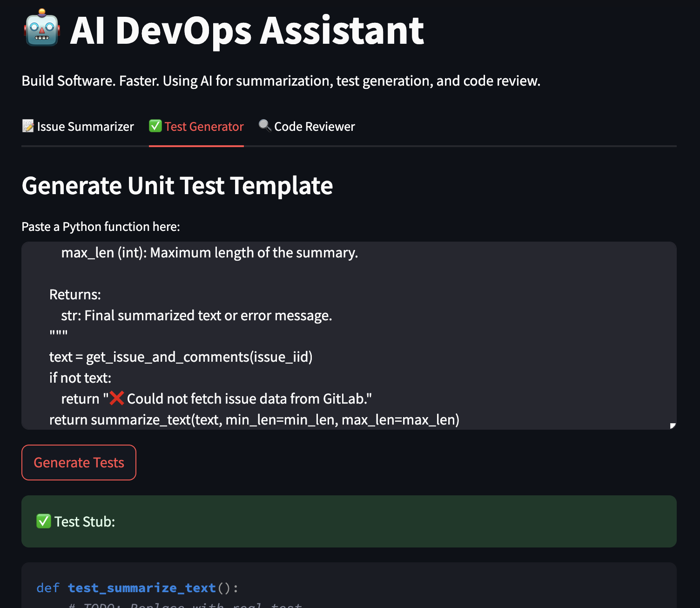Screen dimensions: 700x608
Task: Place cursor on the 'if not text:' line
Action: click(81, 378)
